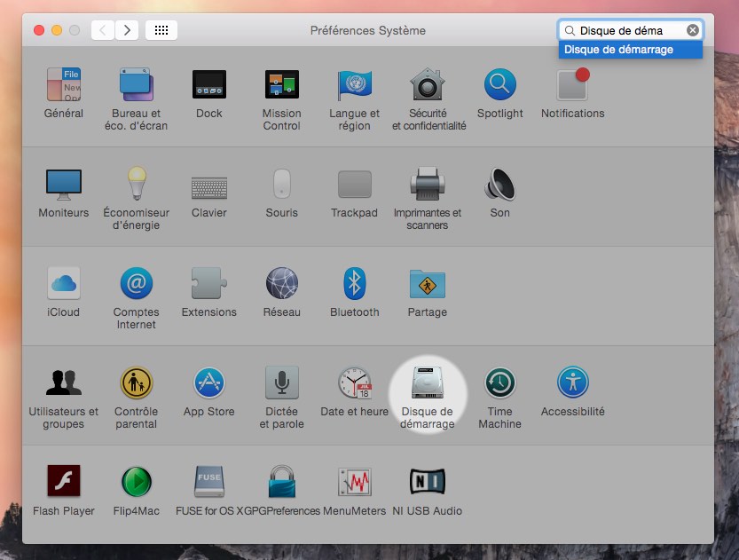Image resolution: width=739 pixels, height=560 pixels.
Task: Open the iCloud preference pane
Action: [63, 284]
